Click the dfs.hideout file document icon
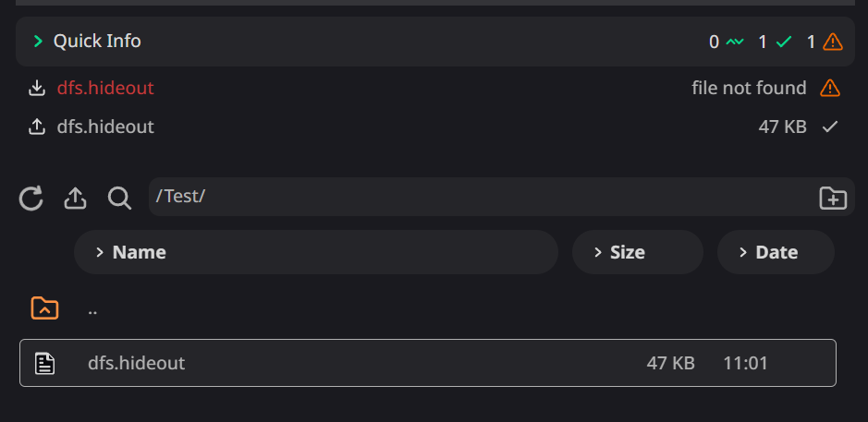Viewport: 868px width, 422px height. point(44,363)
